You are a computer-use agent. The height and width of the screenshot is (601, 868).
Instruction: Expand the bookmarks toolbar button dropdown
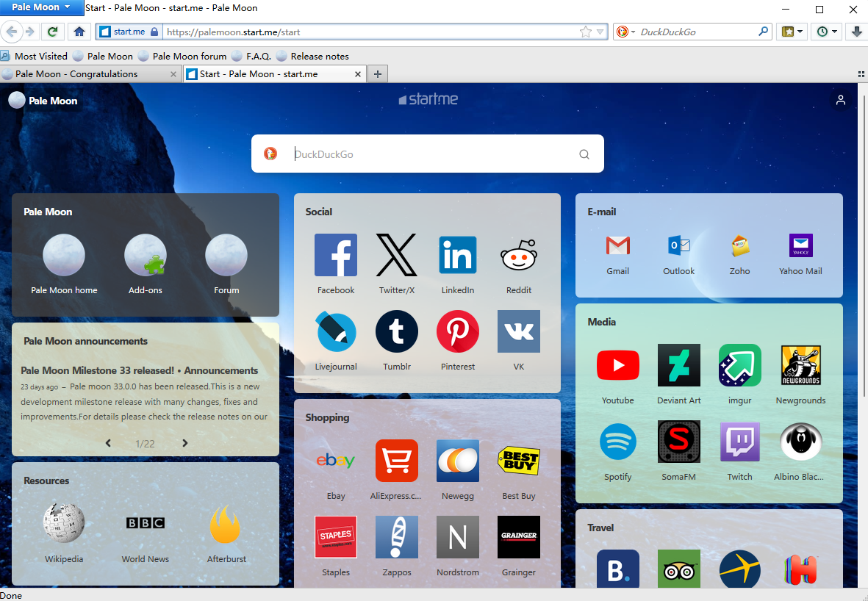800,32
